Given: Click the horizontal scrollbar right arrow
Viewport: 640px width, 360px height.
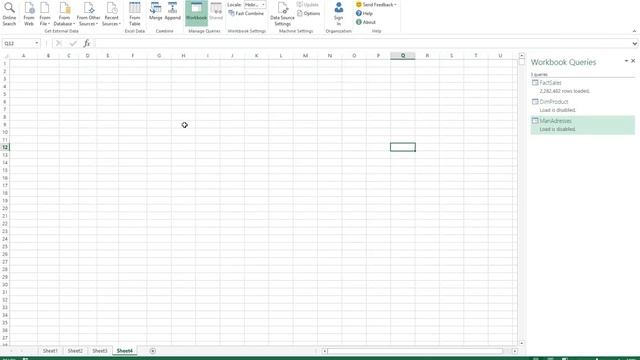Looking at the screenshot, I should (515, 351).
